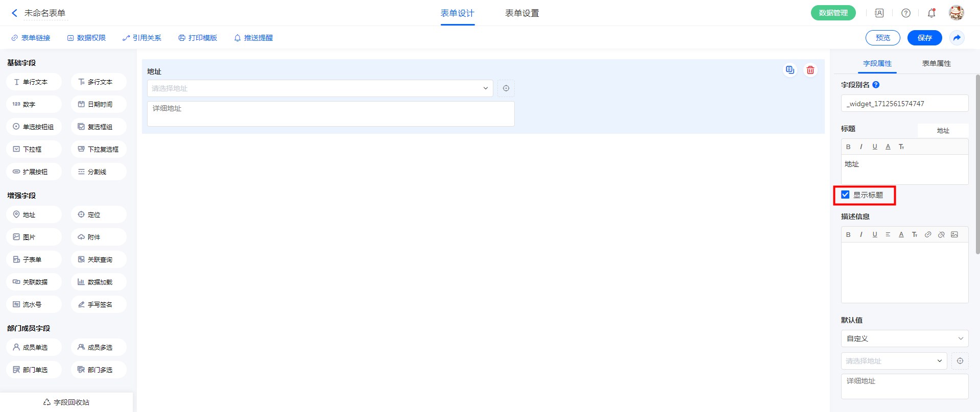Click the delete field trash icon
This screenshot has width=980, height=412.
tap(810, 70)
